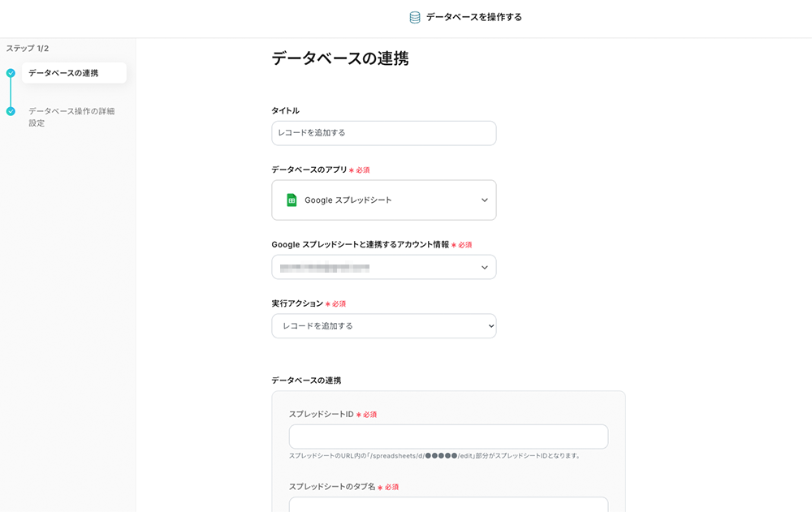Click the スプレッドシートID field label
This screenshot has height=512, width=812.
point(321,415)
